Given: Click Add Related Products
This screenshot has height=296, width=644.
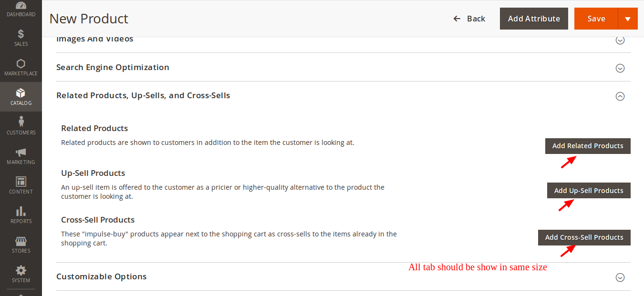Looking at the screenshot, I should coord(588,146).
